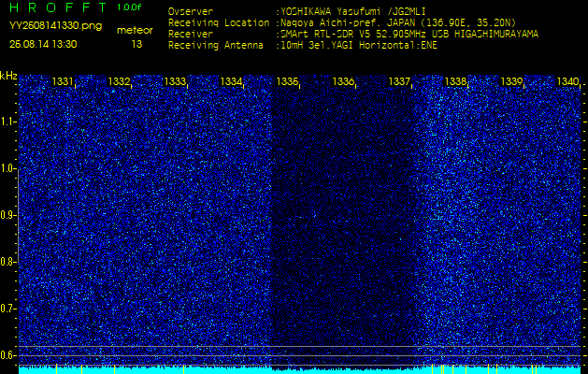588x374 pixels.
Task: Click the 1340 time label
Action: coord(567,81)
